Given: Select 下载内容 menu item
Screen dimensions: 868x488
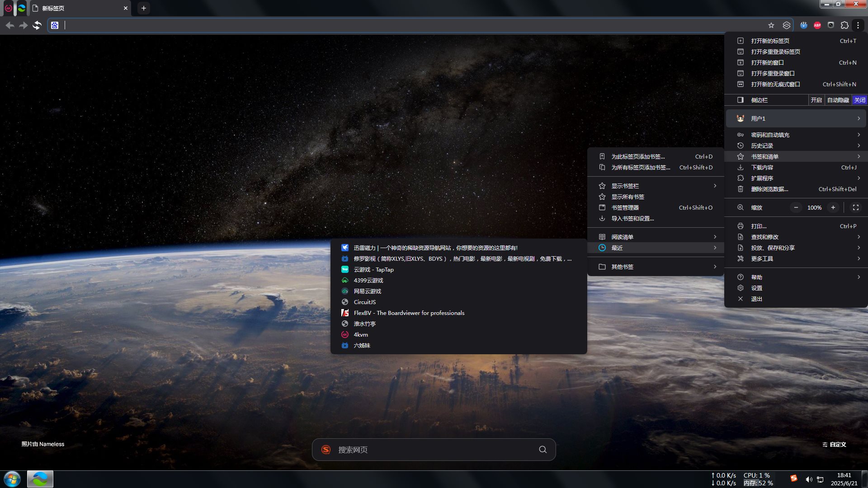Looking at the screenshot, I should (796, 168).
